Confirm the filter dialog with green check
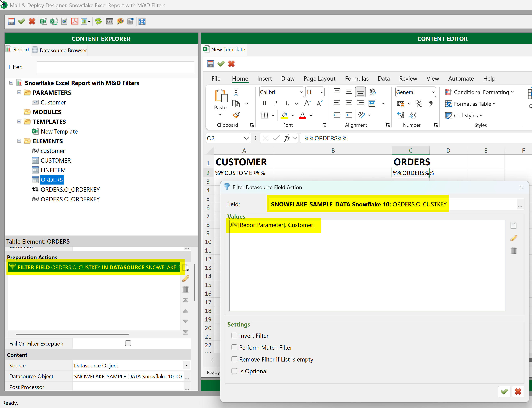 pyautogui.click(x=504, y=391)
